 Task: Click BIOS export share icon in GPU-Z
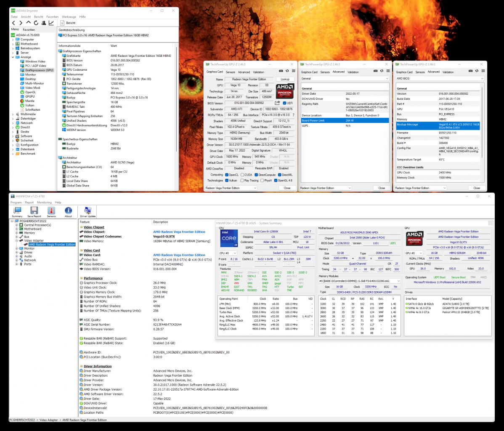point(277,103)
